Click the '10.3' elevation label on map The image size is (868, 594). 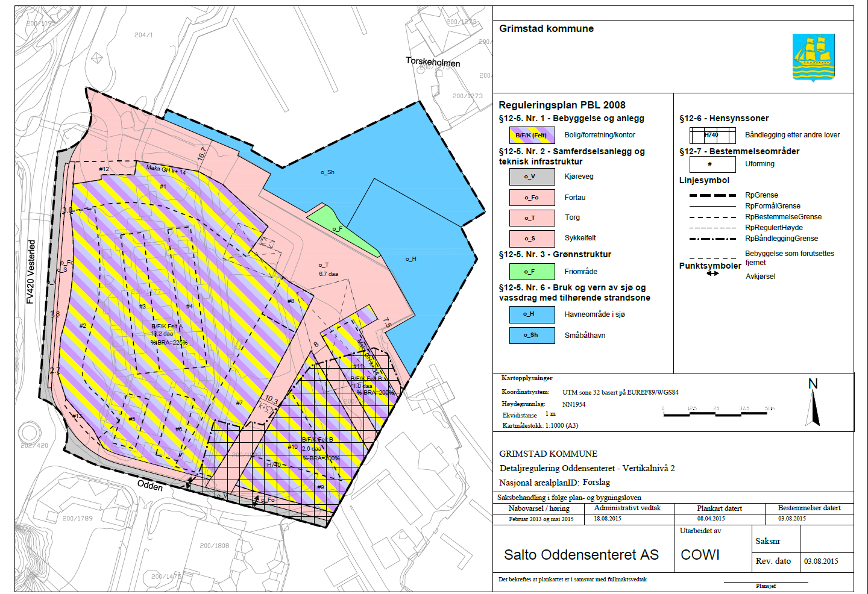(271, 400)
